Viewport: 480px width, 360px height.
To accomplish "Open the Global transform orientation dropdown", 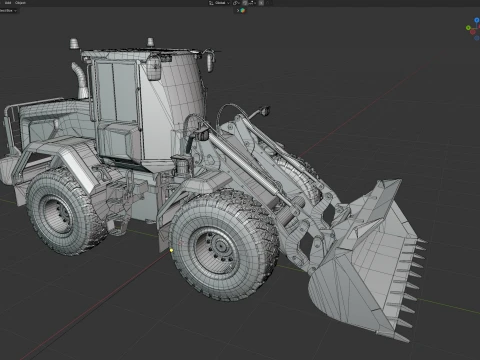I will [219, 3].
